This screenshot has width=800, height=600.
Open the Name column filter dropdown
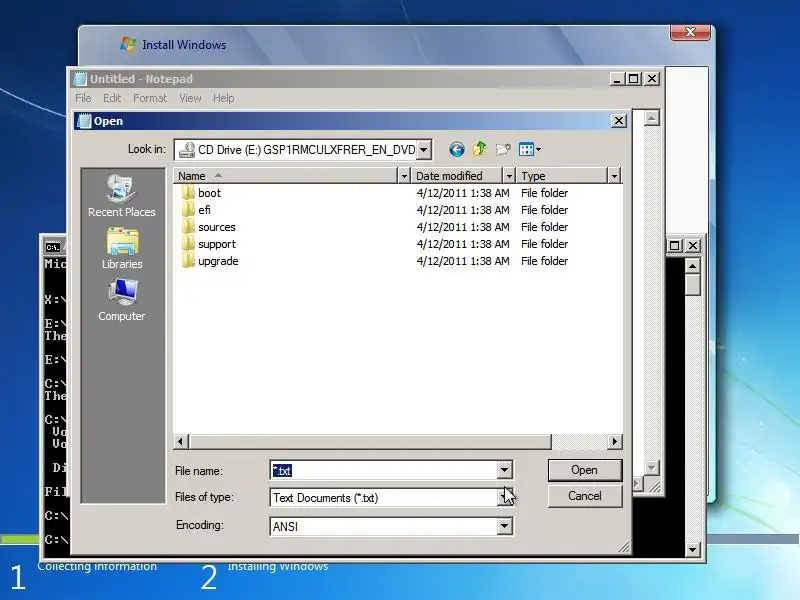pyautogui.click(x=404, y=176)
